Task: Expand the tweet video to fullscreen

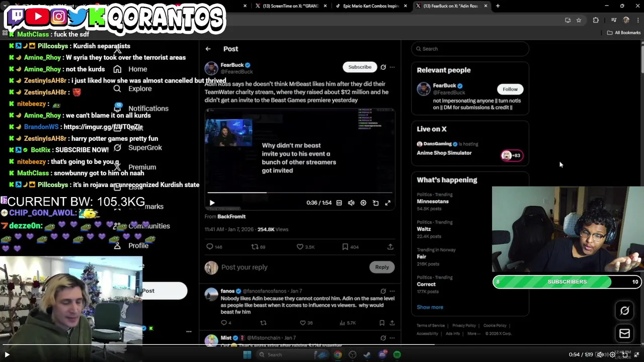Action: point(387,203)
